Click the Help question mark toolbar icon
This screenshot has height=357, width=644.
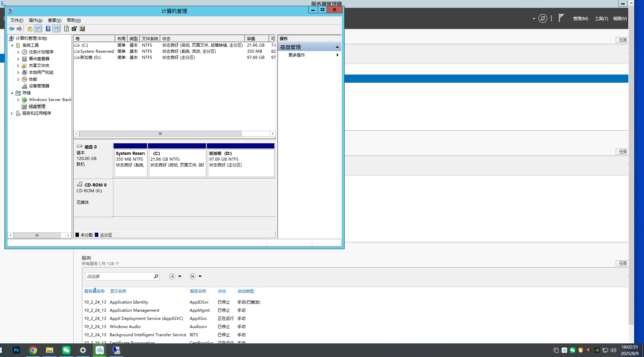tap(48, 29)
